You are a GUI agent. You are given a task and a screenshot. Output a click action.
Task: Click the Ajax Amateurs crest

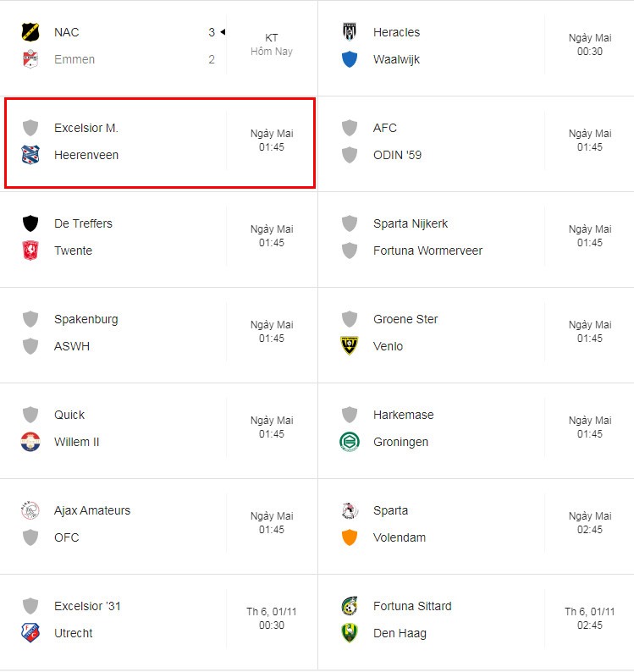click(x=30, y=510)
